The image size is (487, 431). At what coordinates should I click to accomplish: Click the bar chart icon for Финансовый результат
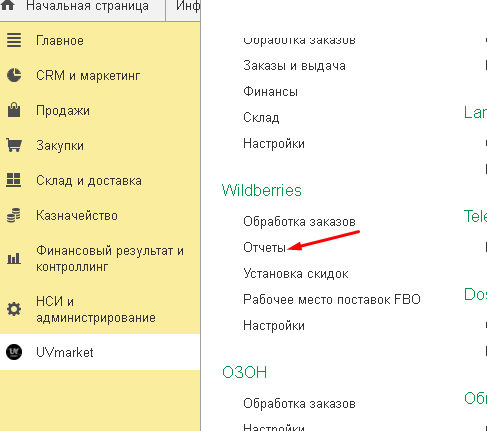pos(14,258)
